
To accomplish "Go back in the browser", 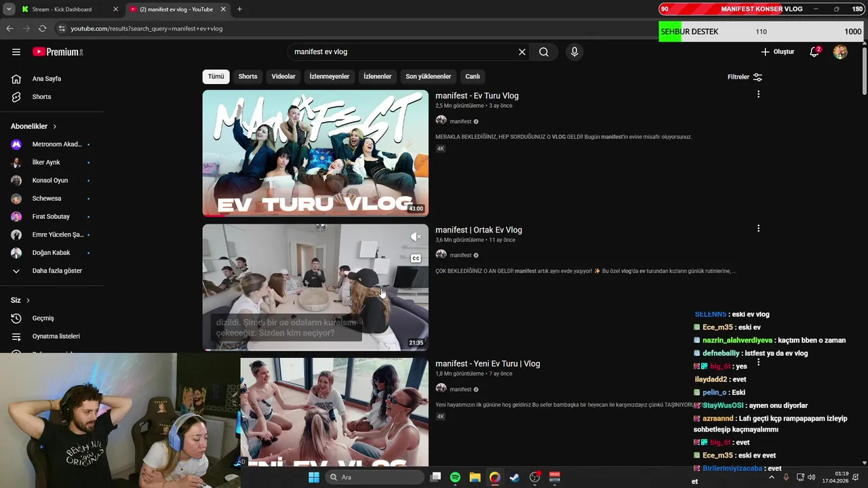I will coord(9,28).
